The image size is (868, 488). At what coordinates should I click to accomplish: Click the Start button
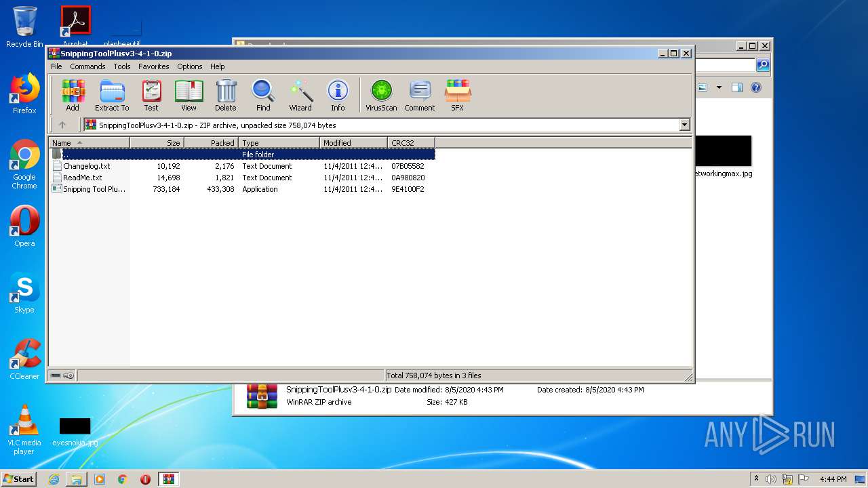coord(18,479)
